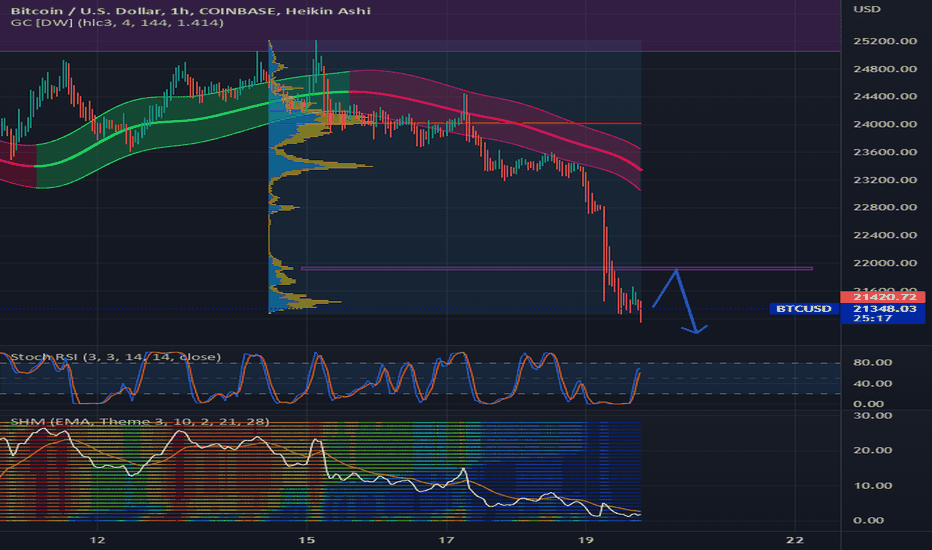The width and height of the screenshot is (932, 550).
Task: Click the 21348.03 current price tag
Action: (x=883, y=309)
